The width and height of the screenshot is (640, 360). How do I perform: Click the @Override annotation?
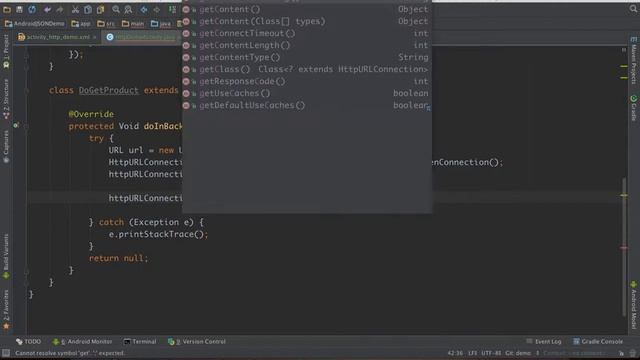tap(91, 114)
